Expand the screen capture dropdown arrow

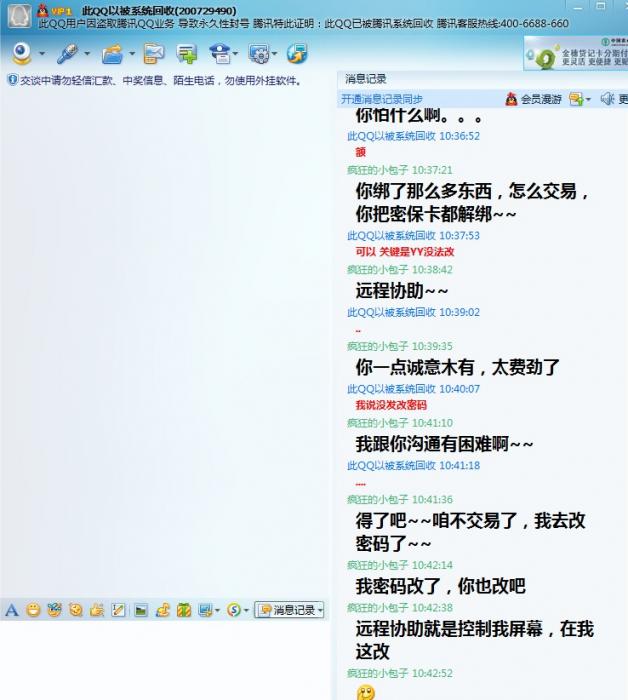click(217, 610)
